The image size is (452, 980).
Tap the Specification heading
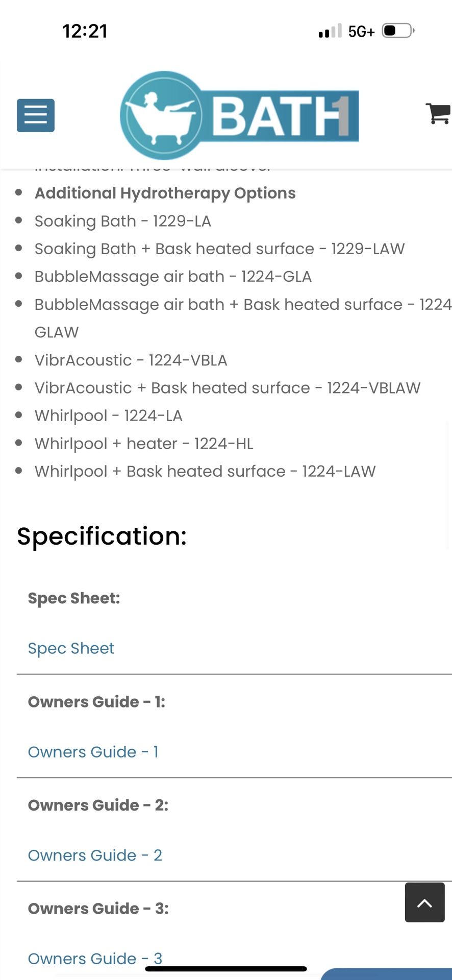102,536
